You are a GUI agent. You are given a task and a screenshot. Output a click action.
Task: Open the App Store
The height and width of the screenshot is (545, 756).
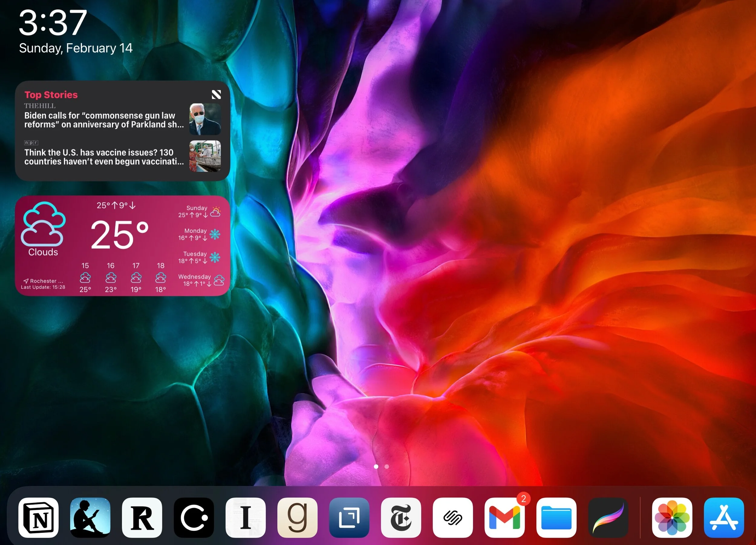click(x=724, y=517)
